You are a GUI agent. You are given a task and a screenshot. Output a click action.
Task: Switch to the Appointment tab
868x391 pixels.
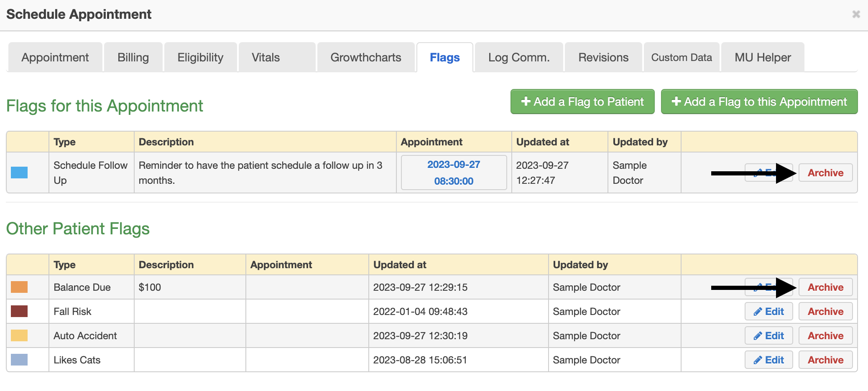(55, 57)
